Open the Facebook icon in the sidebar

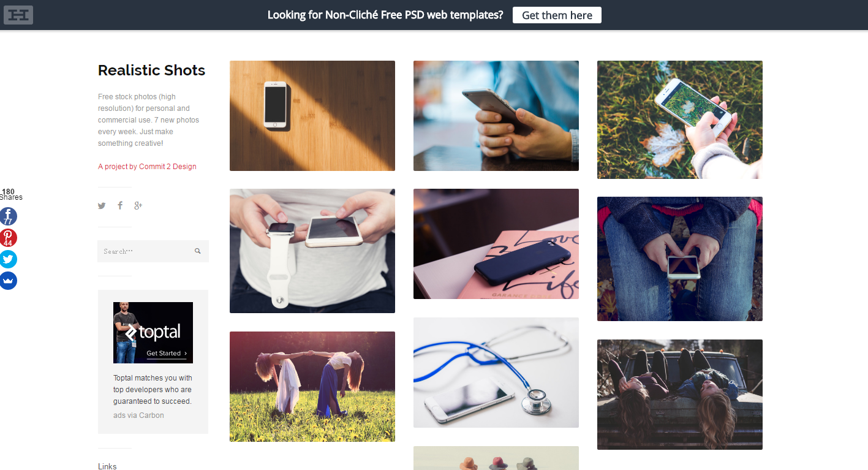tap(120, 205)
